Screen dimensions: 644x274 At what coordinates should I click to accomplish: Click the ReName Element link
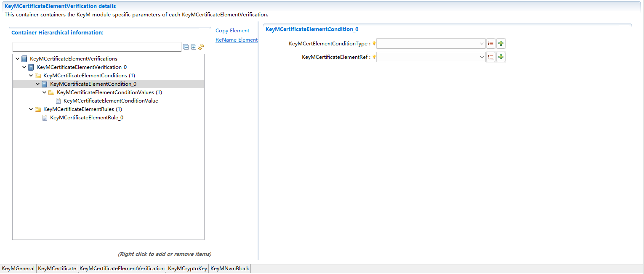(x=236, y=40)
